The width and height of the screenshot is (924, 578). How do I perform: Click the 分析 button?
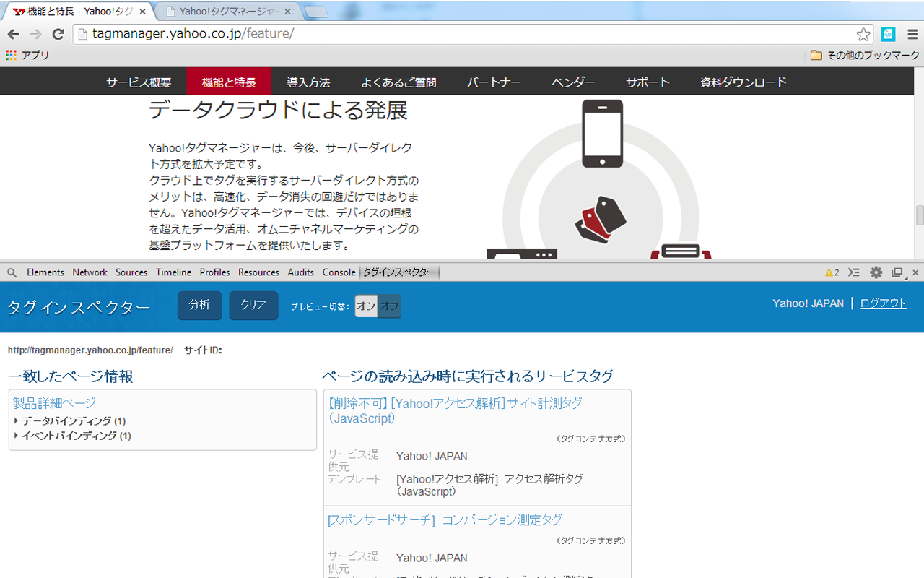click(200, 305)
